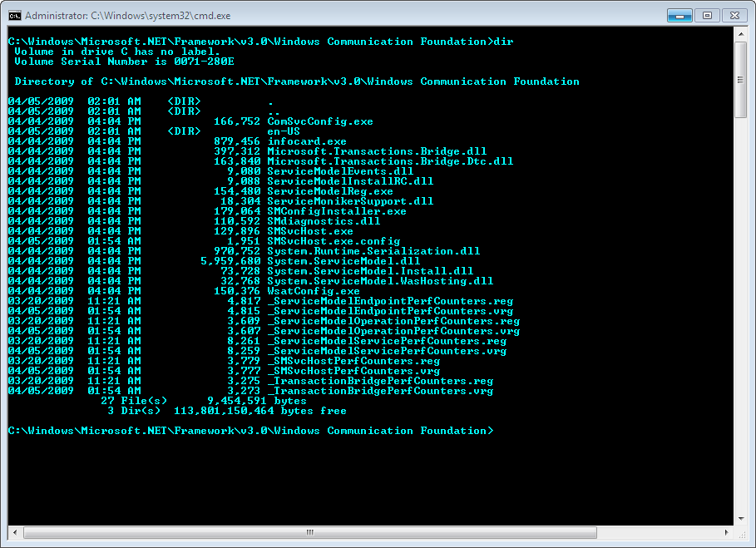Click infocard.exe in the listing
Screen dimensions: 756x548
(307, 141)
